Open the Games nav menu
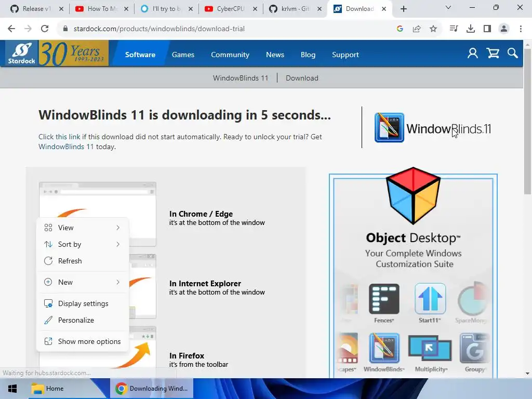 click(183, 55)
